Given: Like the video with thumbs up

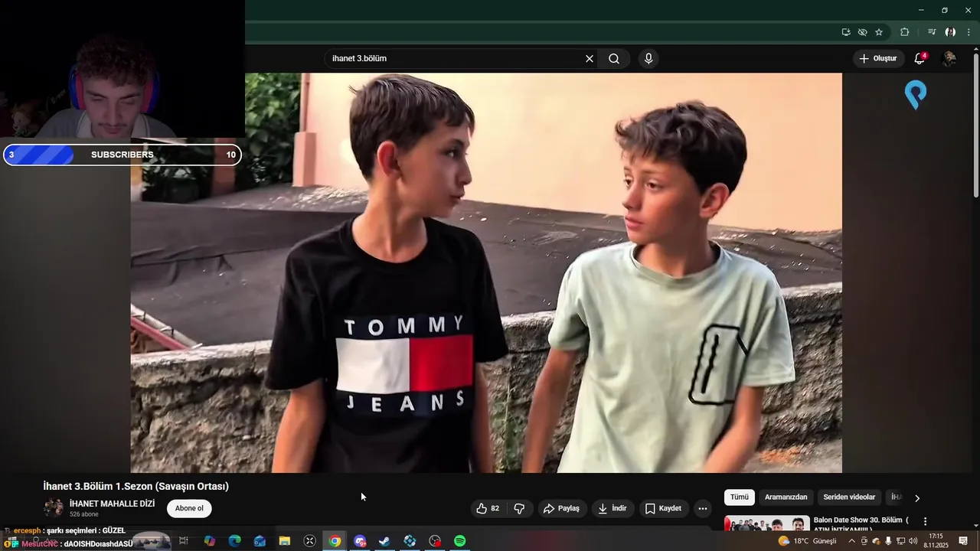Looking at the screenshot, I should [x=488, y=508].
